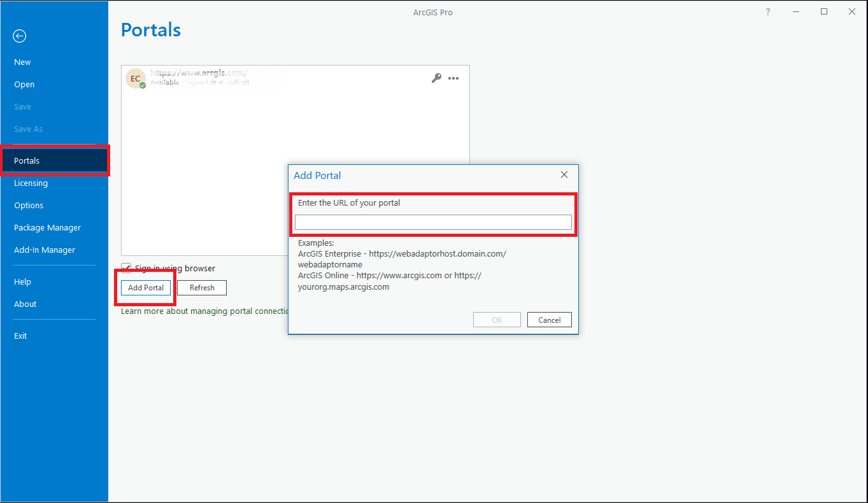Open the help question mark icon in the title bar
Viewport: 868px width, 503px height.
pos(769,11)
